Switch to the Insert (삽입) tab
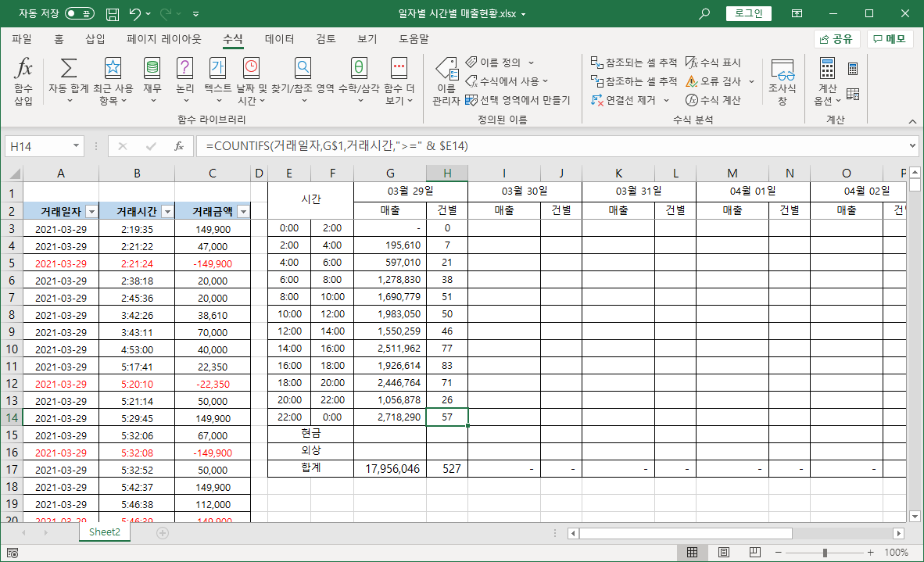Image resolution: width=924 pixels, height=562 pixels. click(95, 39)
